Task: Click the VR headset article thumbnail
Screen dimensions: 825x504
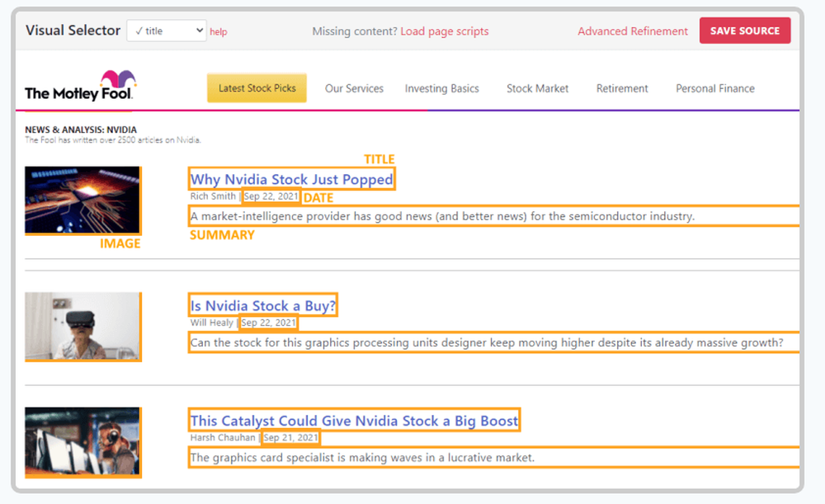Action: [x=82, y=326]
